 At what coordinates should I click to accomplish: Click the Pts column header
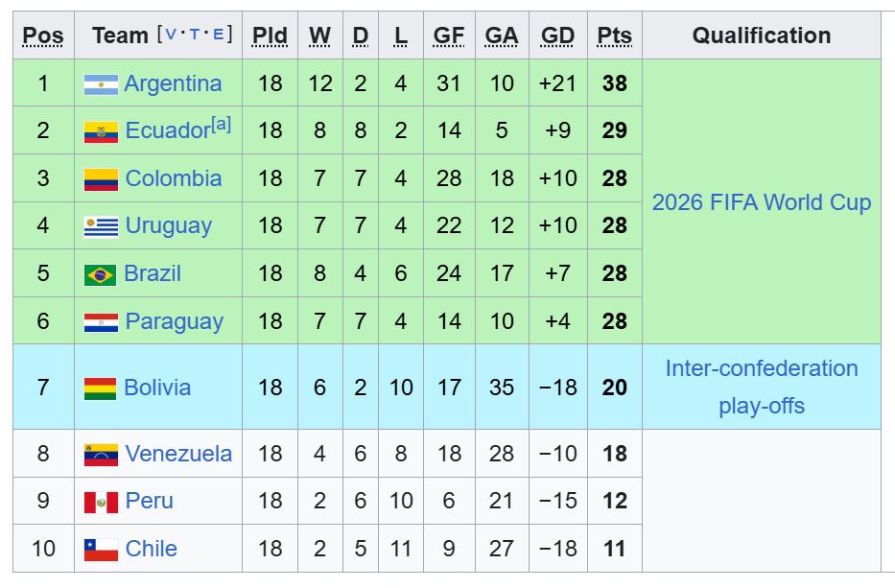[x=614, y=35]
